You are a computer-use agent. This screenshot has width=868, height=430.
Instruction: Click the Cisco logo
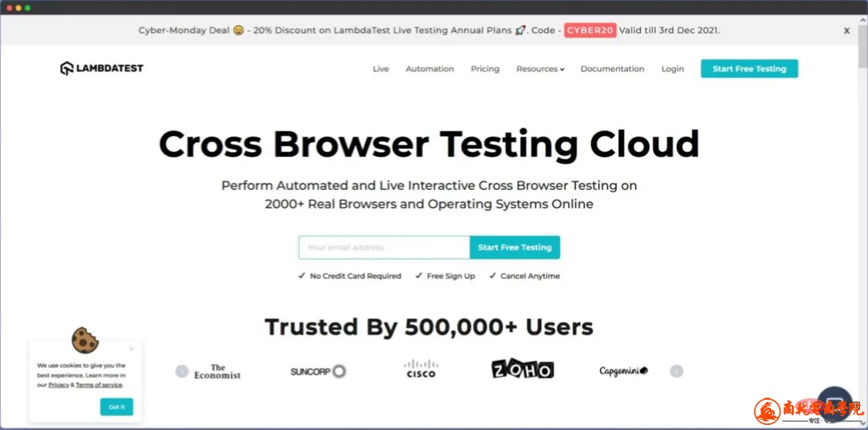pyautogui.click(x=421, y=369)
